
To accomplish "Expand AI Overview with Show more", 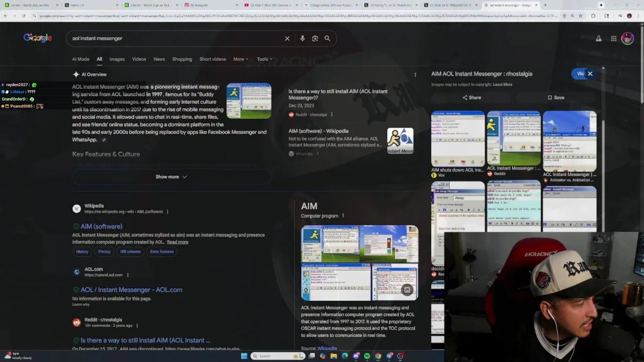I will (171, 177).
